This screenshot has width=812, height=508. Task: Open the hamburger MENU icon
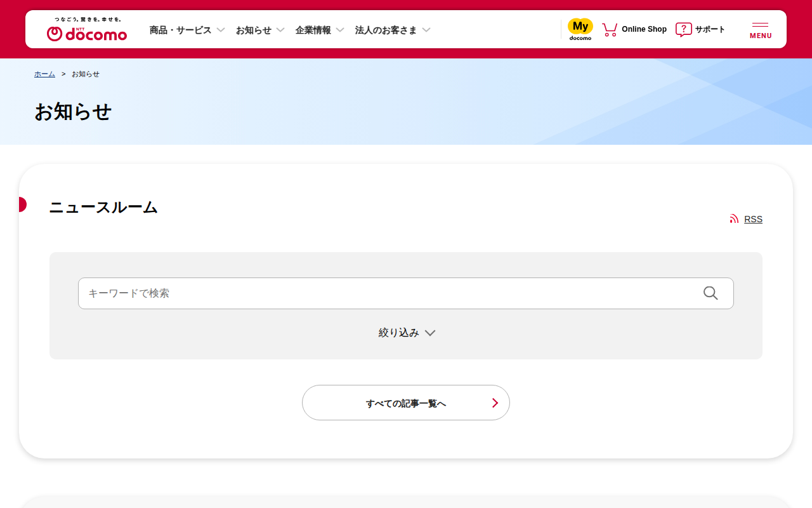click(761, 29)
